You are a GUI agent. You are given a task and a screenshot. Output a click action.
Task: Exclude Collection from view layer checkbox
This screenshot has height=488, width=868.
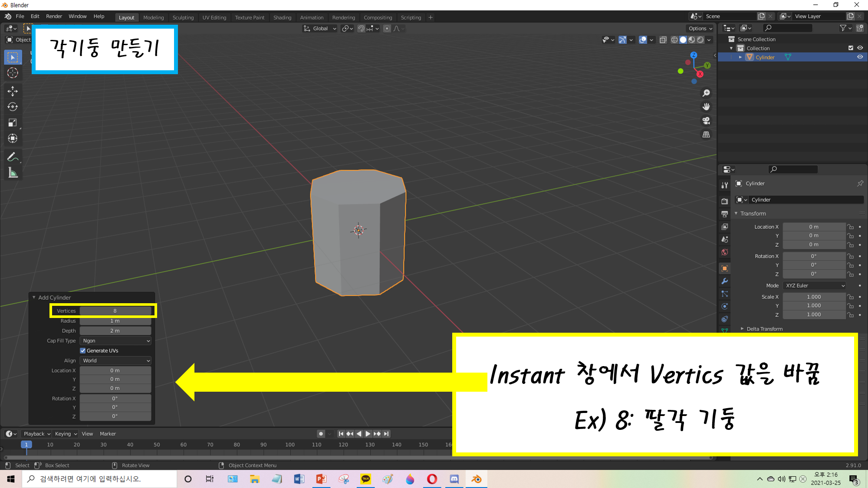pos(851,48)
